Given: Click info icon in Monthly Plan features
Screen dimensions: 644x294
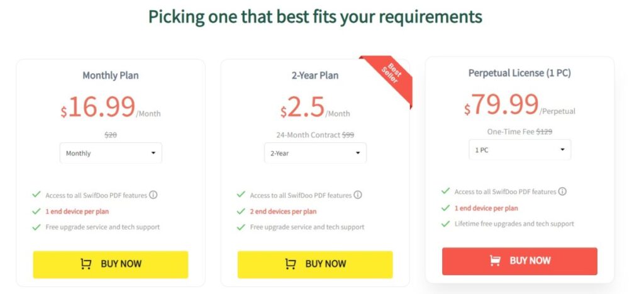Looking at the screenshot, I should [153, 195].
